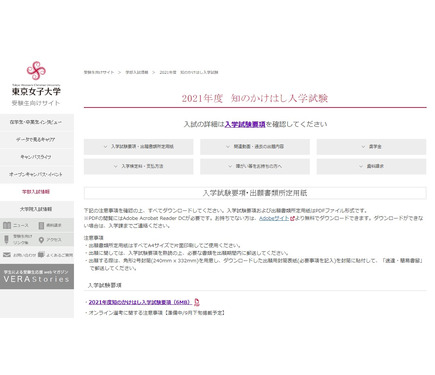Expand the 障がい等をお持ちの方へ anchor button

[255, 166]
